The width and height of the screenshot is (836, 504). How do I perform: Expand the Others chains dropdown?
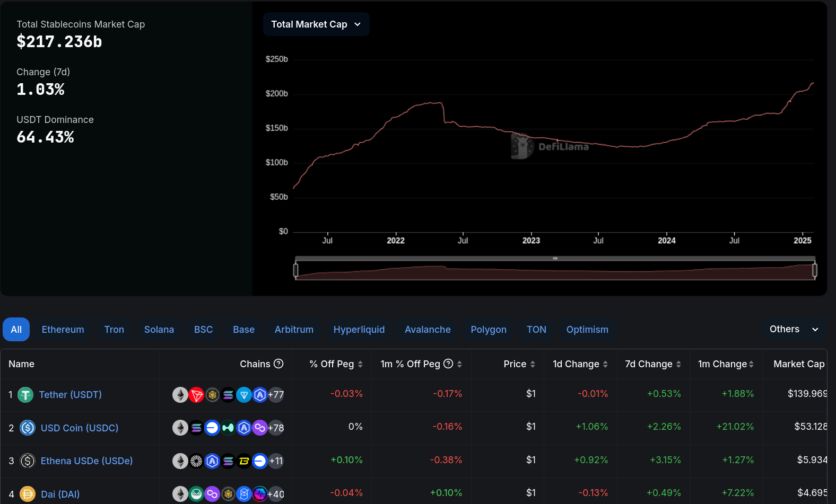pyautogui.click(x=794, y=329)
